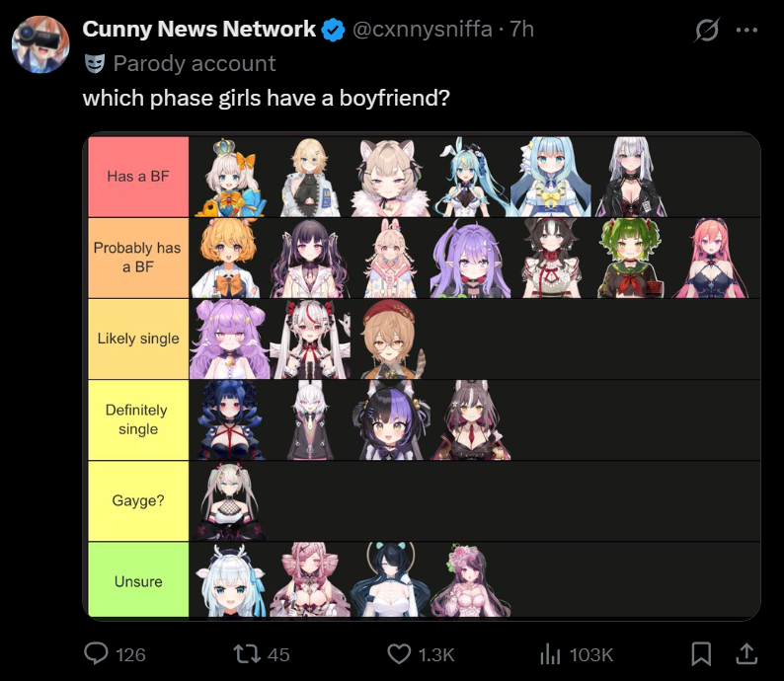The image size is (784, 681).
Task: Click the @cxnnysniffa handle
Action: tap(422, 29)
